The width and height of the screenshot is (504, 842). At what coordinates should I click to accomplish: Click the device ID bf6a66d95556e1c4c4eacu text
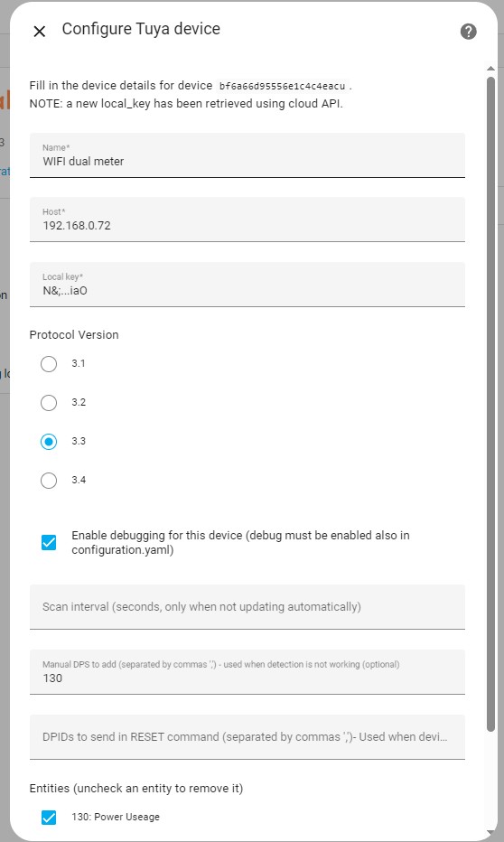[283, 86]
